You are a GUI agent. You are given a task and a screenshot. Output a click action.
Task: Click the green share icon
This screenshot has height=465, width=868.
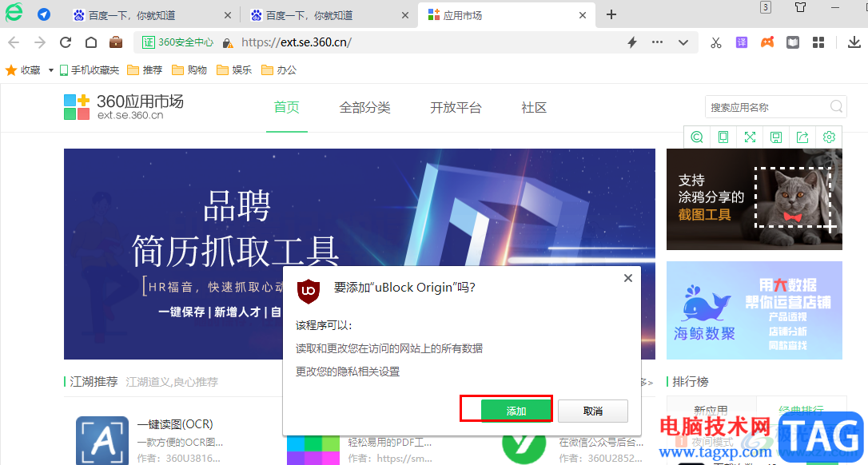[802, 137]
